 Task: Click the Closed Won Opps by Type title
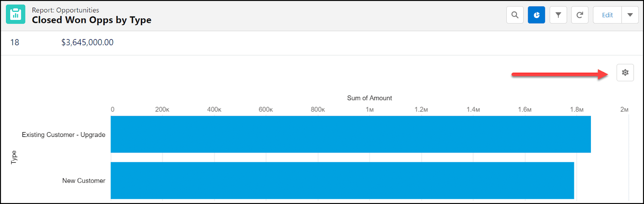pyautogui.click(x=91, y=20)
